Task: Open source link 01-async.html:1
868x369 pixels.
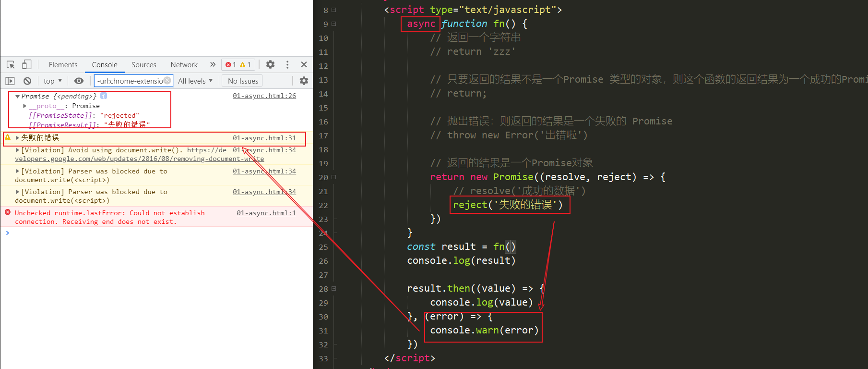Action: pos(266,213)
